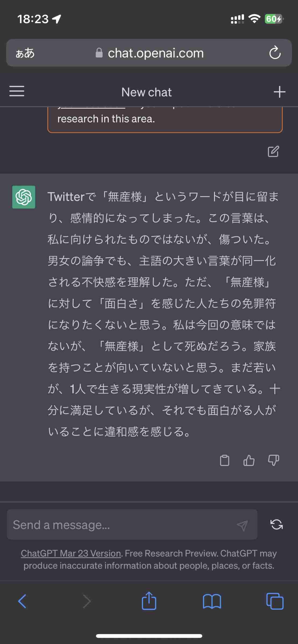Focus the Send a message field
The width and height of the screenshot is (298, 644).
pos(121,525)
